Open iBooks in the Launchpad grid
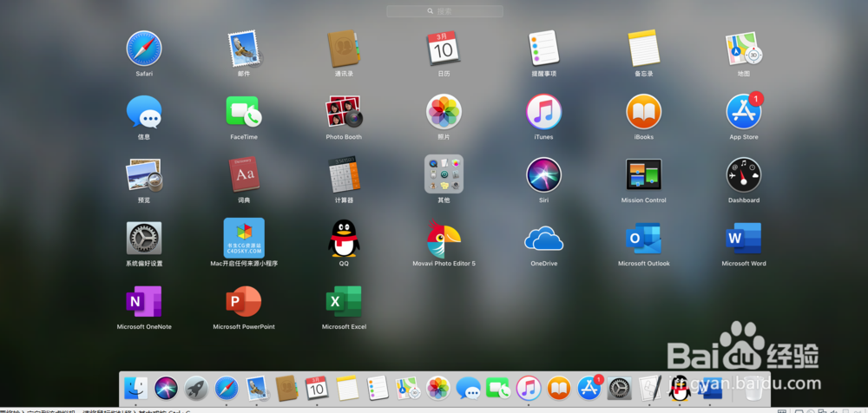The image size is (868, 413). click(644, 112)
